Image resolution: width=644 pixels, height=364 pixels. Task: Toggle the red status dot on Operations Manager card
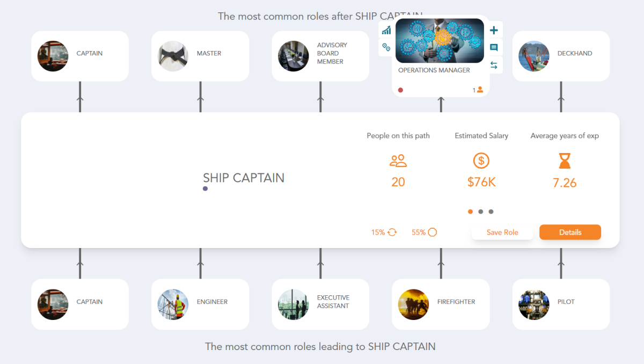[x=400, y=90]
